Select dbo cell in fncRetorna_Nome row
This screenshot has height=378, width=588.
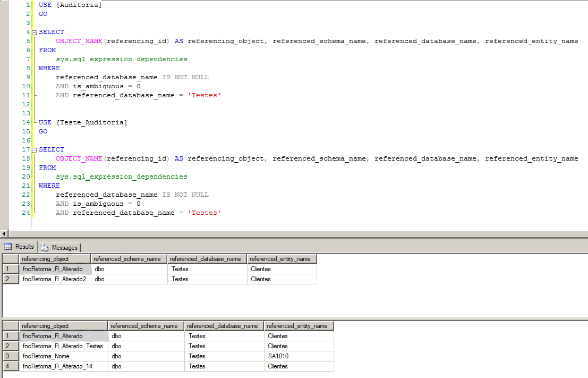[x=146, y=356]
